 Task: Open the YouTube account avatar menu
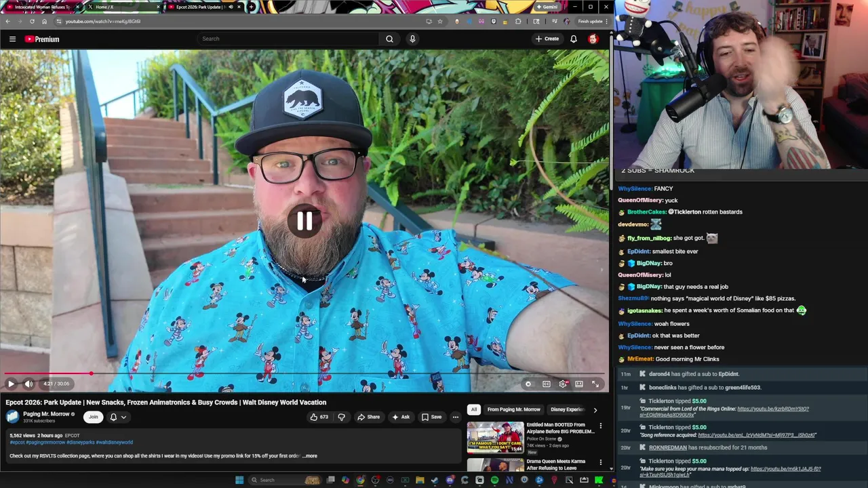coord(593,39)
